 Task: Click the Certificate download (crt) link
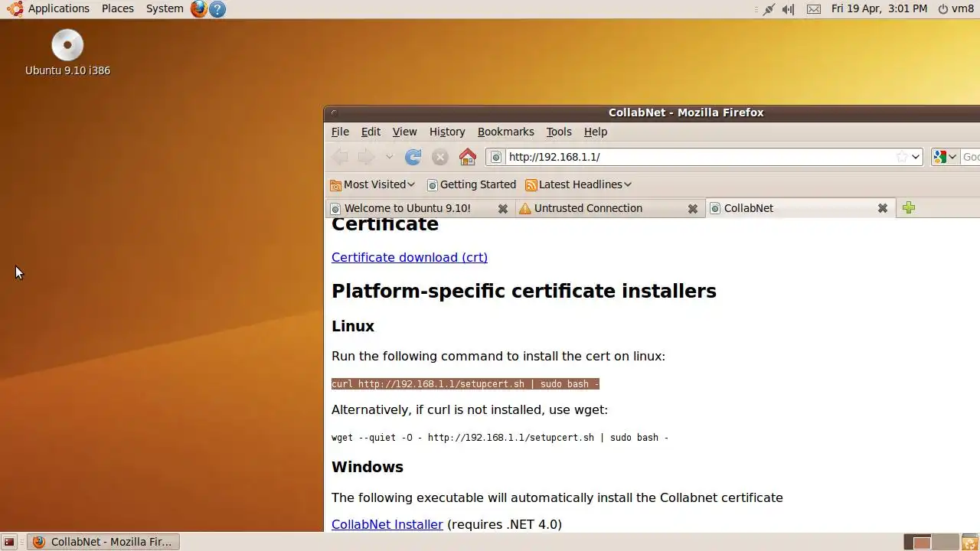point(410,257)
